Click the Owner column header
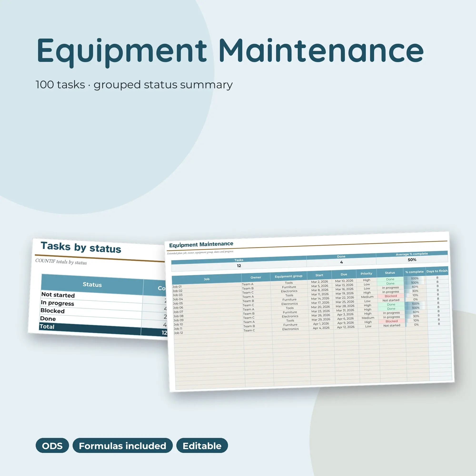This screenshot has width=476, height=476. [x=256, y=277]
